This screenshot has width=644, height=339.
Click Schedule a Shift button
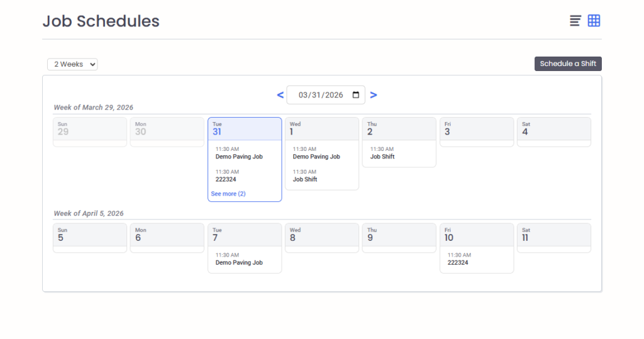point(568,64)
